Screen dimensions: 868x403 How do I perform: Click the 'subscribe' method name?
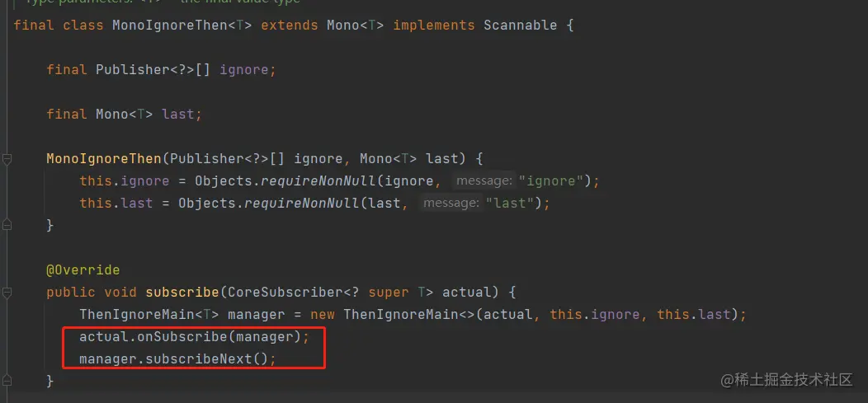pyautogui.click(x=182, y=292)
